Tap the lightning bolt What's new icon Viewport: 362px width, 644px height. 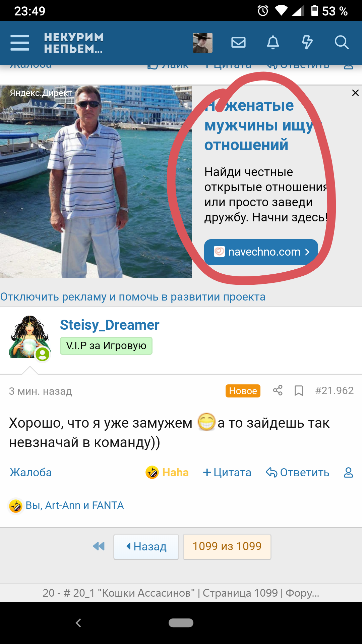coord(307,42)
